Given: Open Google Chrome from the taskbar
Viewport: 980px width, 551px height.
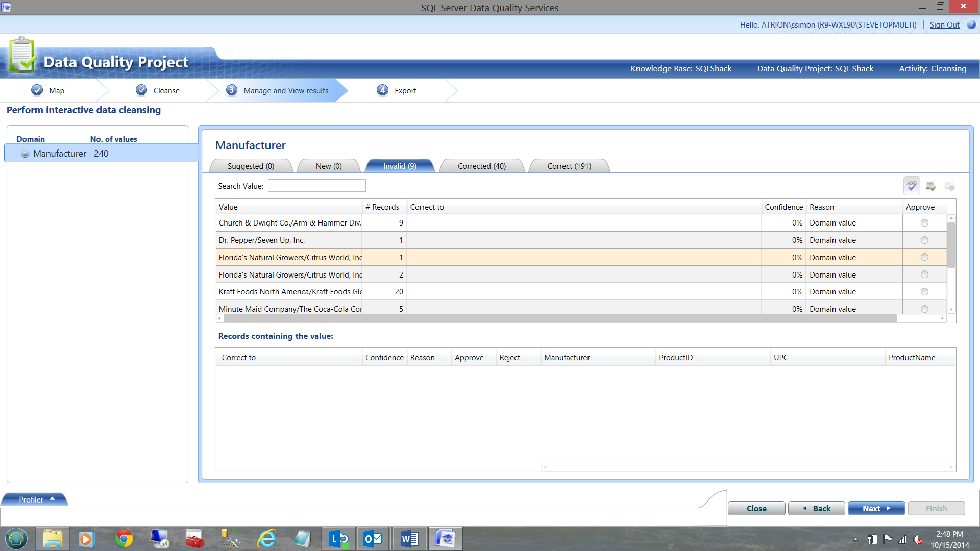Looking at the screenshot, I should [124, 539].
